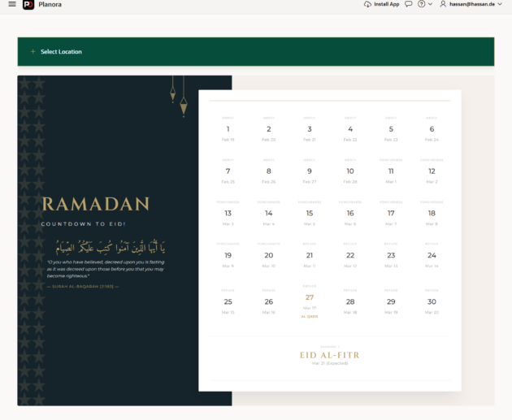512x420 pixels.
Task: Select highlighted day 27 Al-Qadr
Action: tap(310, 301)
